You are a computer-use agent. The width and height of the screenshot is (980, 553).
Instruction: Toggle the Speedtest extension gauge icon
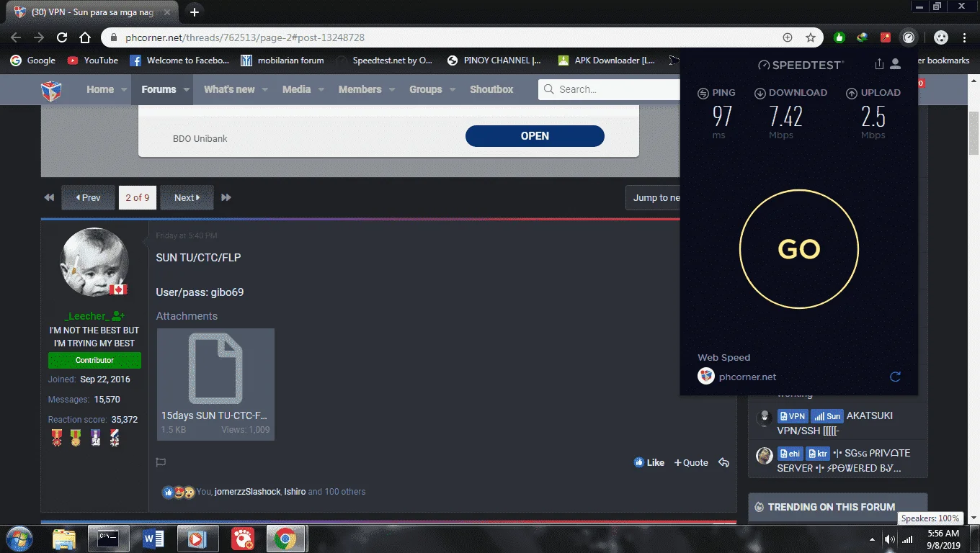[x=909, y=37]
